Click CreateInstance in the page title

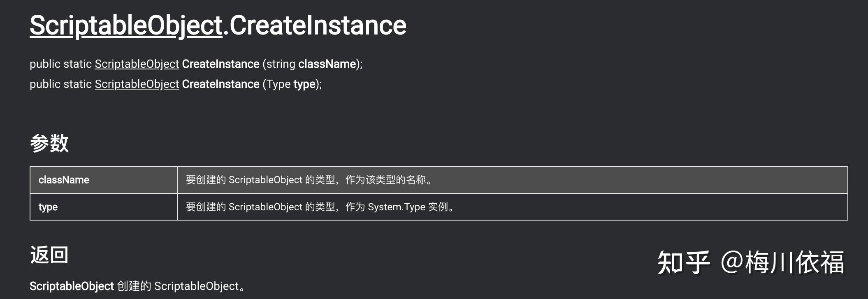(318, 25)
